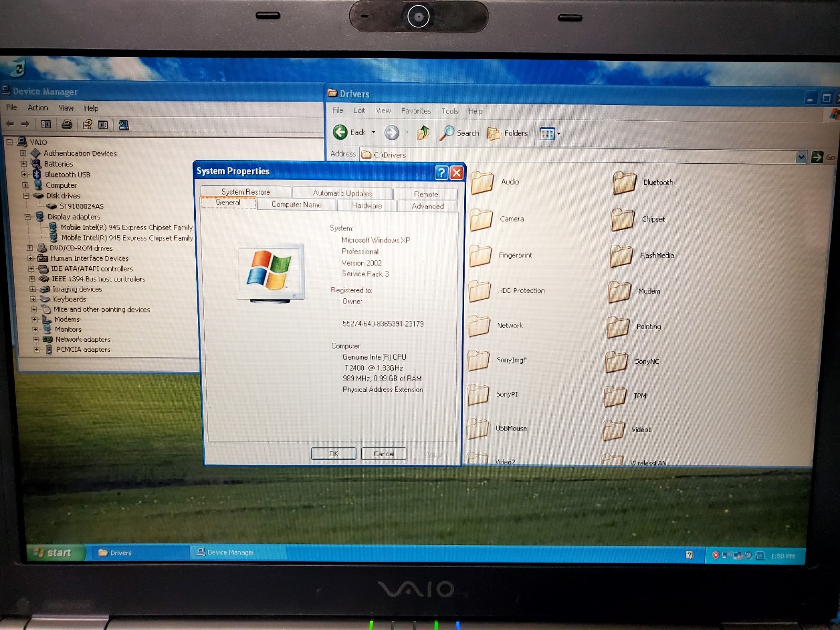Open the Network folder

click(495, 325)
